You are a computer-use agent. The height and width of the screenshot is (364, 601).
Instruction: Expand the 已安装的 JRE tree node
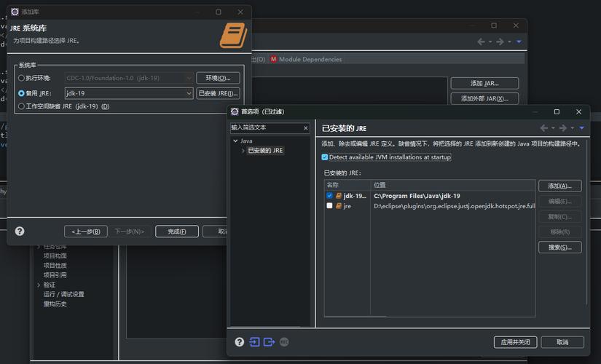click(x=243, y=151)
